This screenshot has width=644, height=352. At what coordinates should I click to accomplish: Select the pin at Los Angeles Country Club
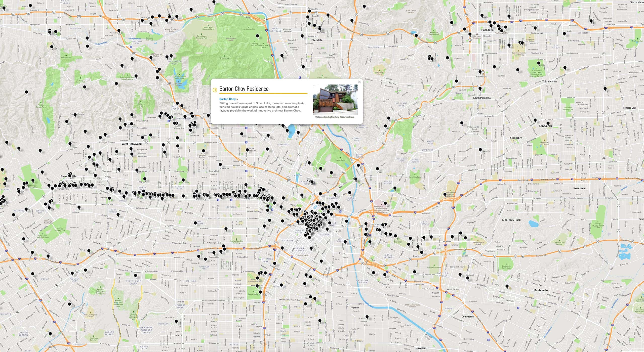click(x=33, y=181)
